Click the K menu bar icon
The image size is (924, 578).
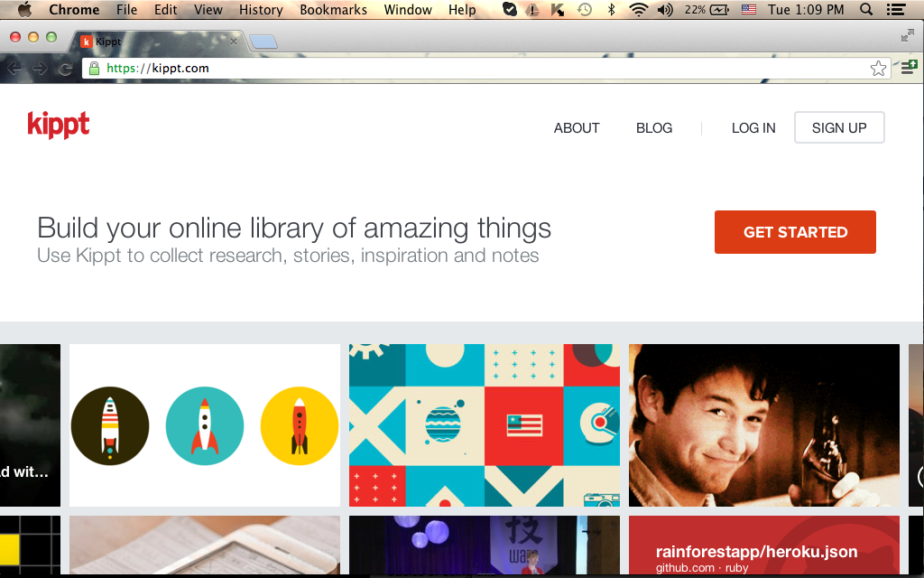557,9
